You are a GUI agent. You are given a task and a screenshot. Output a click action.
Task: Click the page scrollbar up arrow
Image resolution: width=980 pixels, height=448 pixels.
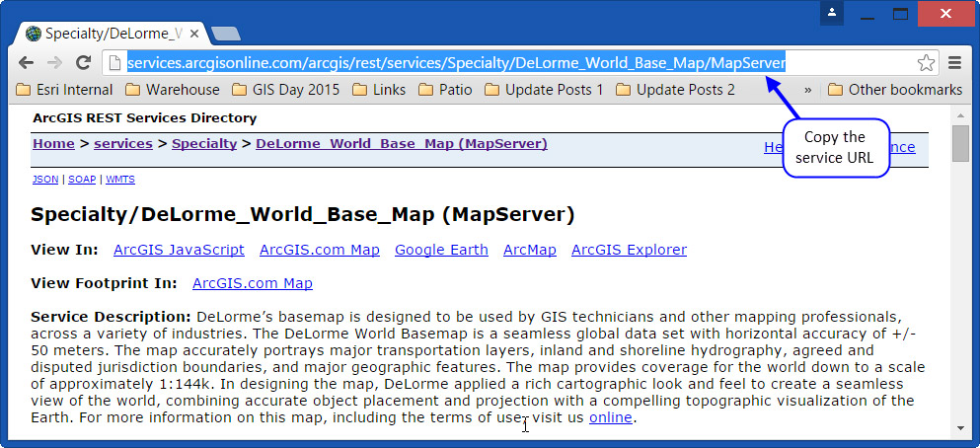[x=960, y=115]
